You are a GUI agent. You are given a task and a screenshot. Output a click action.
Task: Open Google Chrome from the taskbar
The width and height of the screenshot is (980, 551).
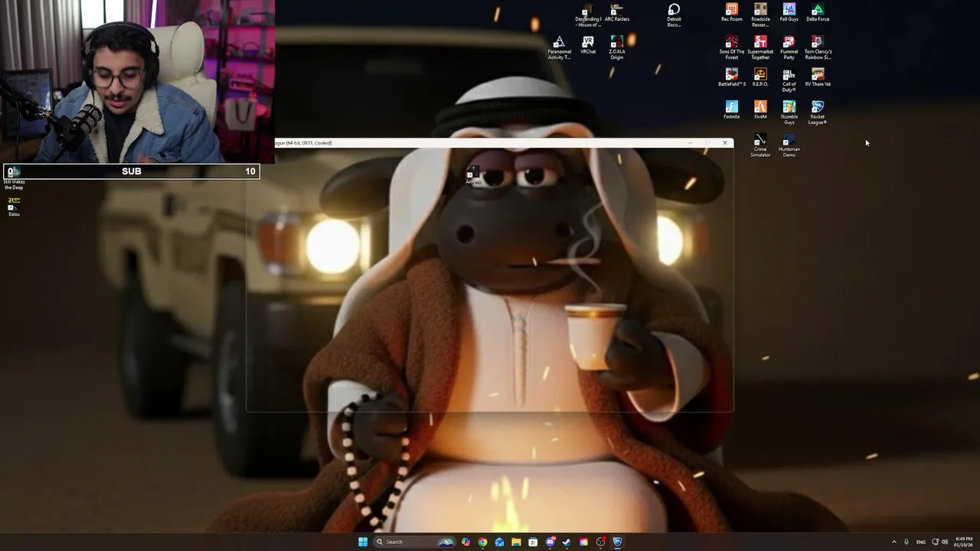tap(482, 542)
